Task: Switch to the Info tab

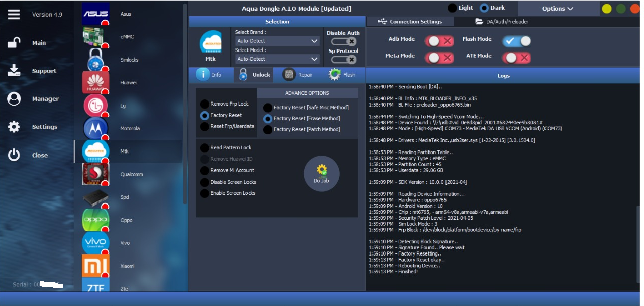Action: tap(209, 75)
